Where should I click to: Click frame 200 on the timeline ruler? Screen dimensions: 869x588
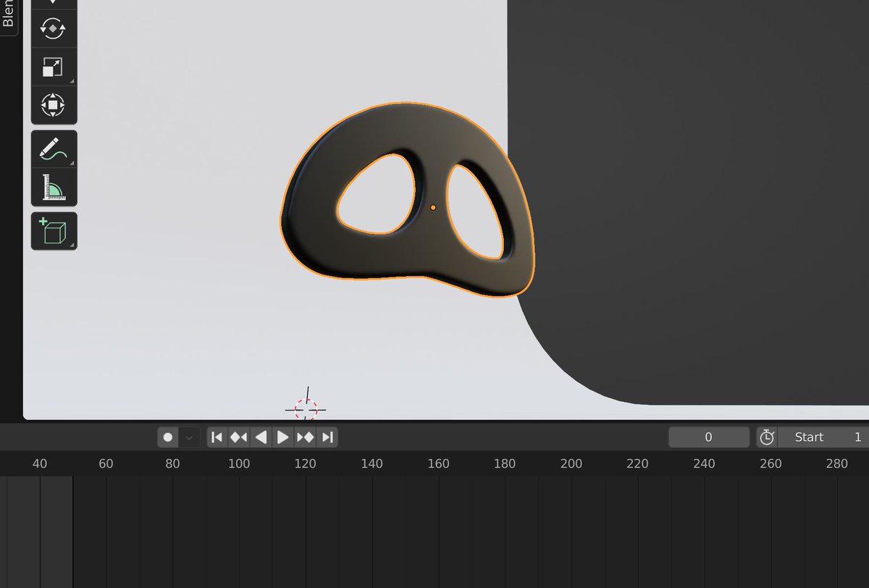[571, 463]
